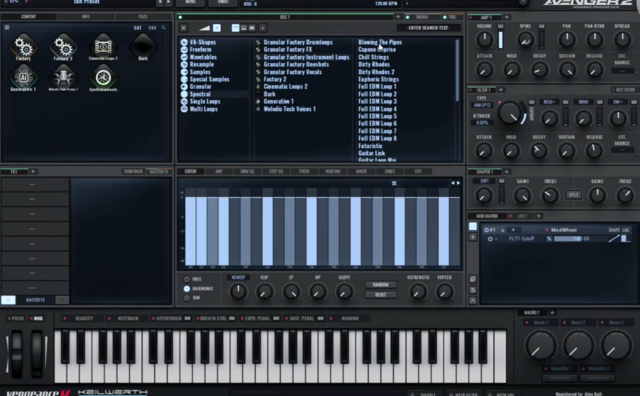
Task: Open the filter Type ANA LP12 dropdown
Action: [x=482, y=105]
